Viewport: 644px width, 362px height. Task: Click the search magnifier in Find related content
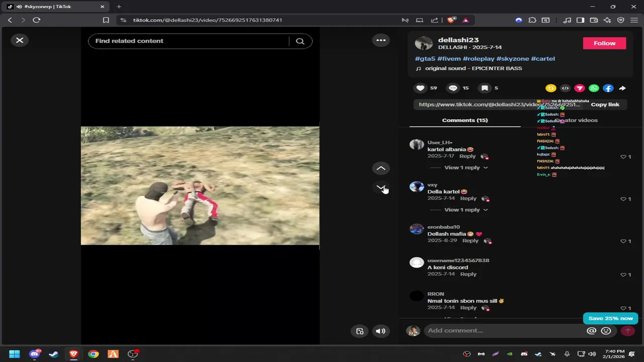point(300,41)
